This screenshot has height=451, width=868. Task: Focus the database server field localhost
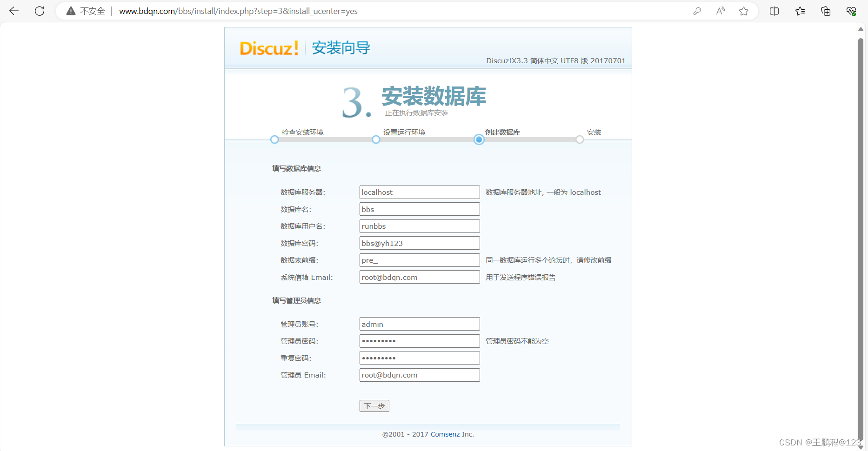tap(420, 192)
